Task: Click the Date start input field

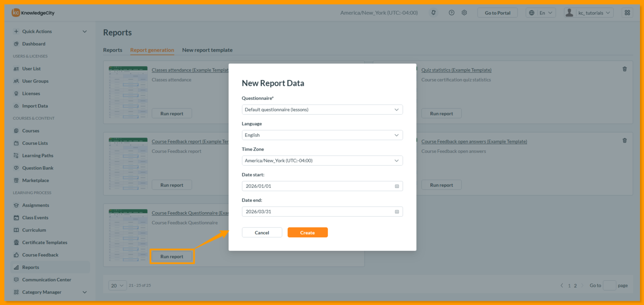Action: 322,186
